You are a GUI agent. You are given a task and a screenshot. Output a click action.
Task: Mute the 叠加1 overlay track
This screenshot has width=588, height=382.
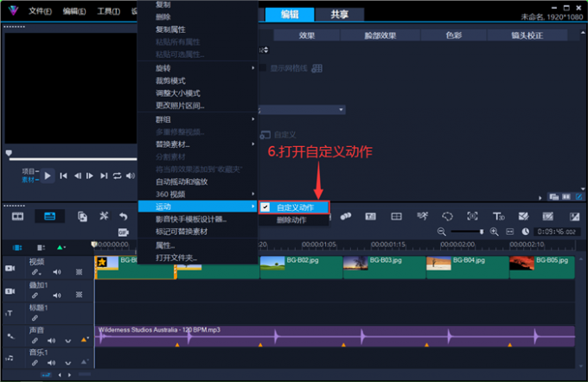(56, 296)
